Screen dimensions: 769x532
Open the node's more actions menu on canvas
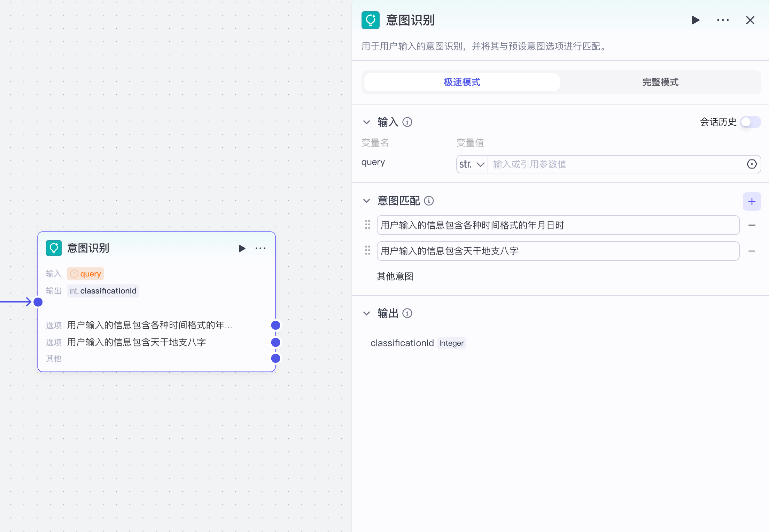pyautogui.click(x=260, y=248)
